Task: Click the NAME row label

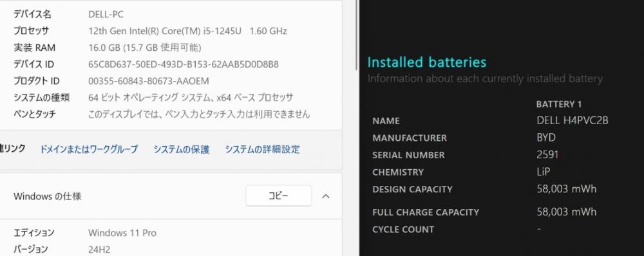Action: tap(386, 121)
